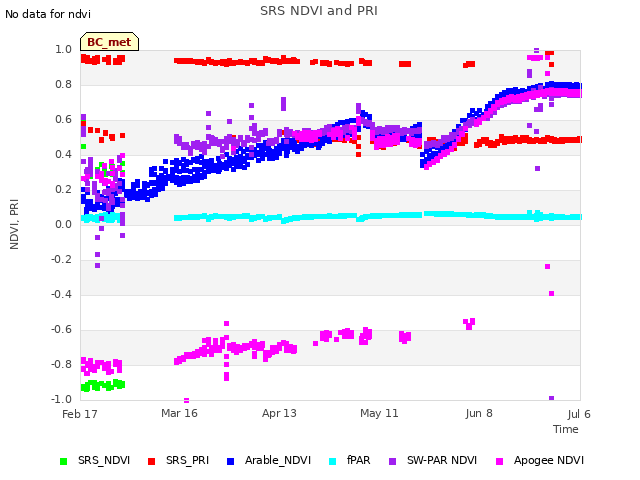Click the -0.4 y-axis tick label

(61, 294)
